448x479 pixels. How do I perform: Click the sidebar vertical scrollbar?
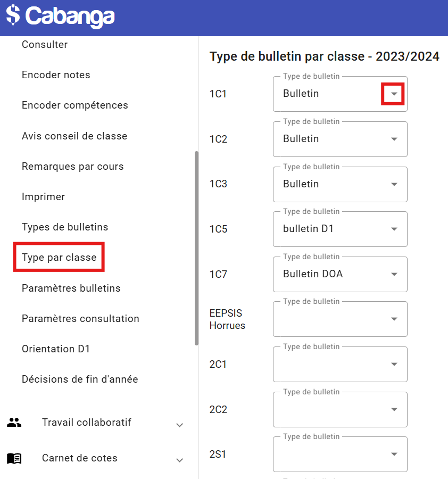(x=196, y=248)
